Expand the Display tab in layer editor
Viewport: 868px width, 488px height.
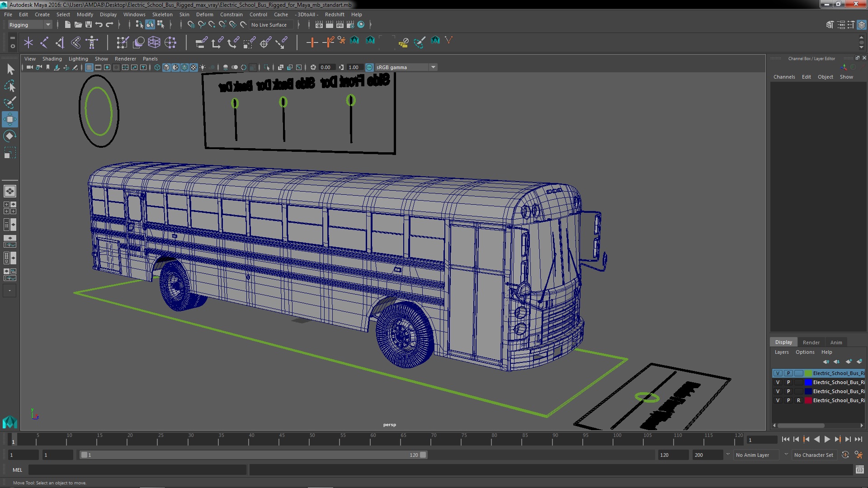[x=783, y=342]
